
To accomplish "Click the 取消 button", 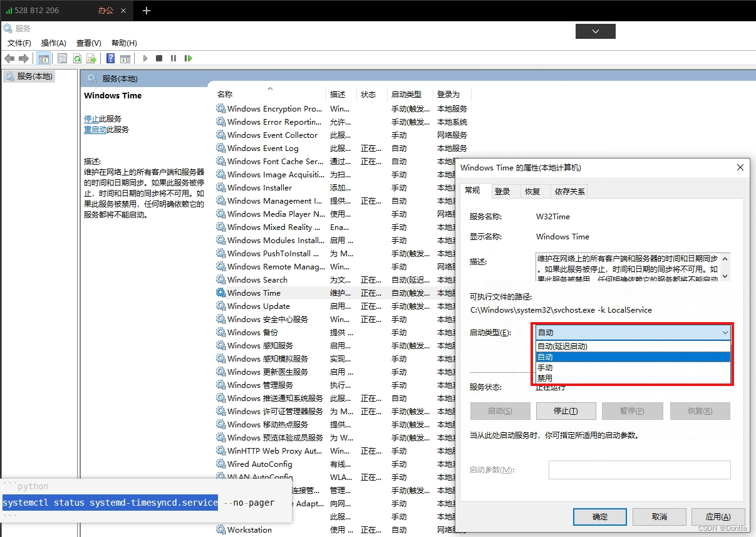I will [x=660, y=516].
